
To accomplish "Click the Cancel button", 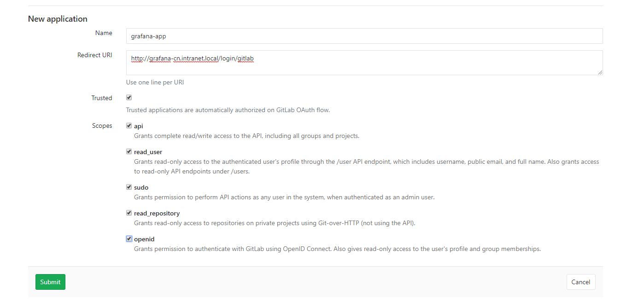I will tap(580, 282).
